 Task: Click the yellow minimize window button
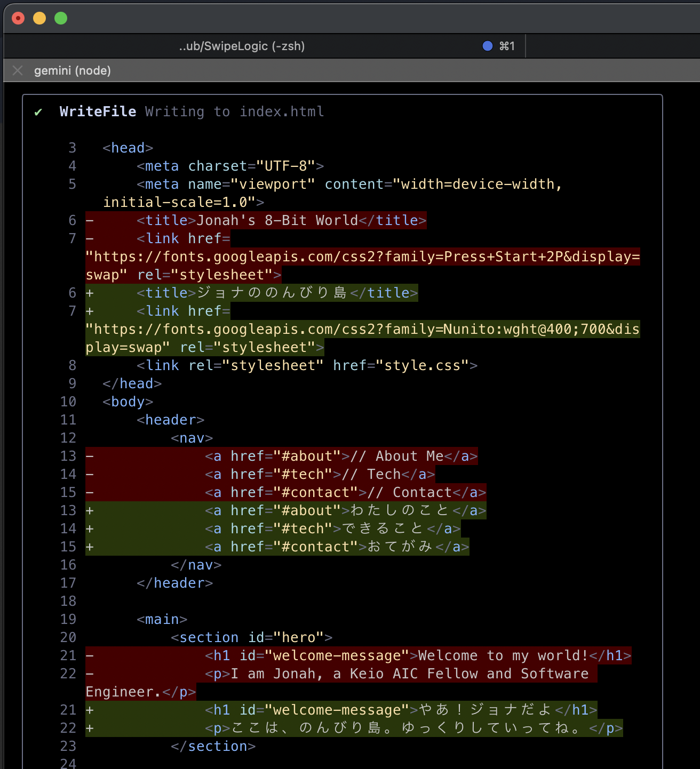tap(39, 18)
